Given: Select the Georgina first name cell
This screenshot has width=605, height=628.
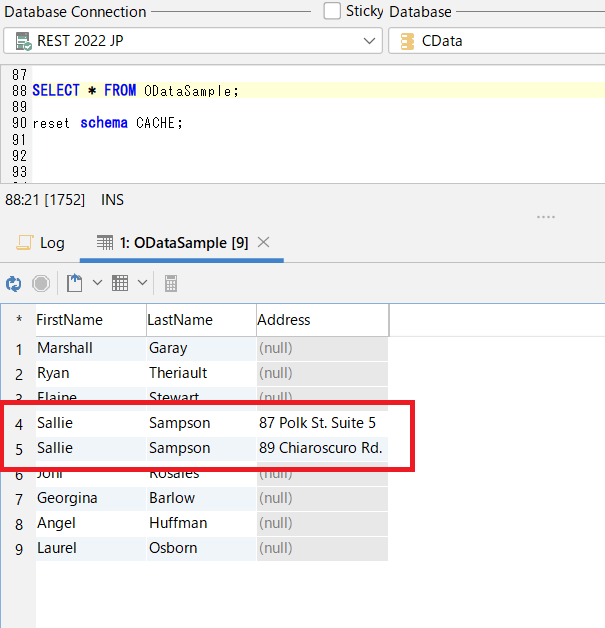Looking at the screenshot, I should 91,499.
